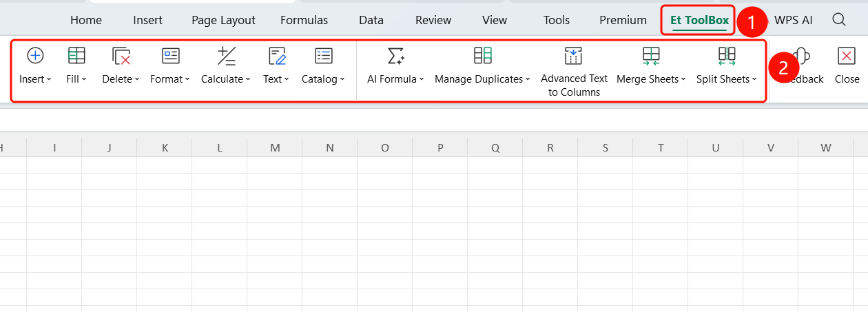Switch to the Insert ribbon tab
Image resolution: width=868 pixels, height=312 pixels.
click(148, 20)
